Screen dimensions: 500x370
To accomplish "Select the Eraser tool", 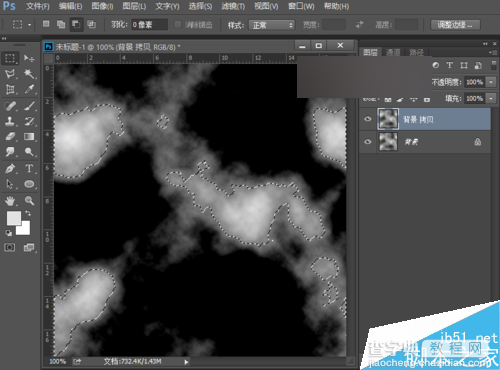I will [x=10, y=136].
